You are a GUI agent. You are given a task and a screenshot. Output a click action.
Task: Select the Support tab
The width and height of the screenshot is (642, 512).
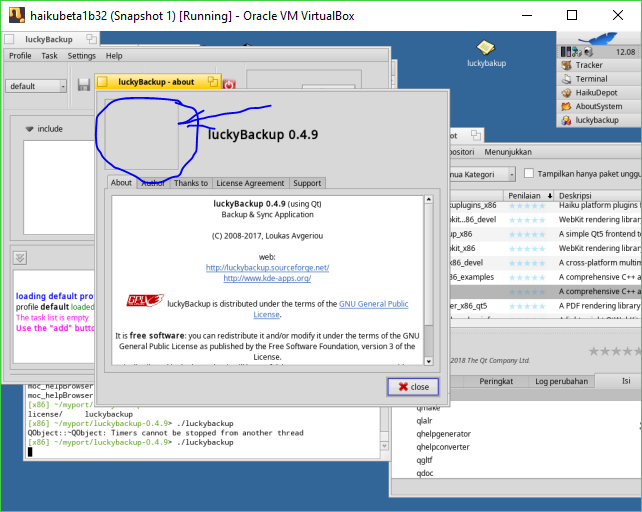pyautogui.click(x=307, y=183)
